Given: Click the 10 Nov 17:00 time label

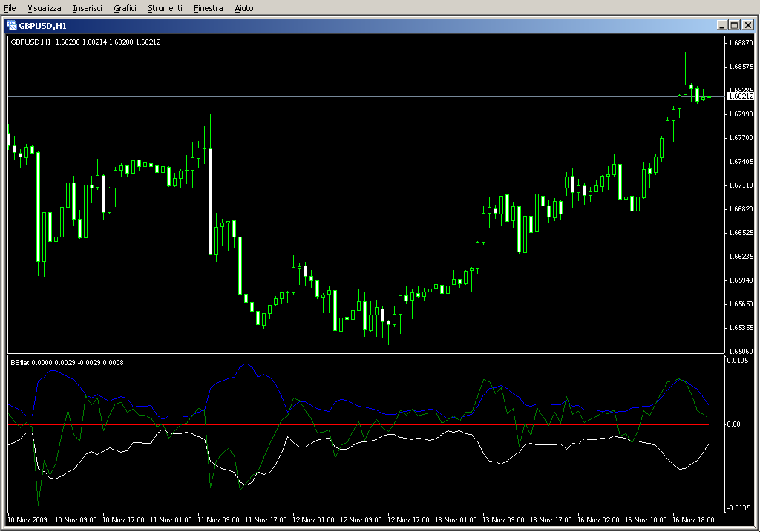Looking at the screenshot, I should tap(124, 520).
